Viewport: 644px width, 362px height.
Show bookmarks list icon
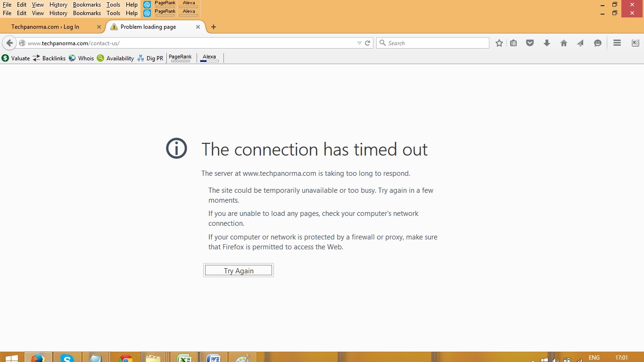click(x=513, y=43)
